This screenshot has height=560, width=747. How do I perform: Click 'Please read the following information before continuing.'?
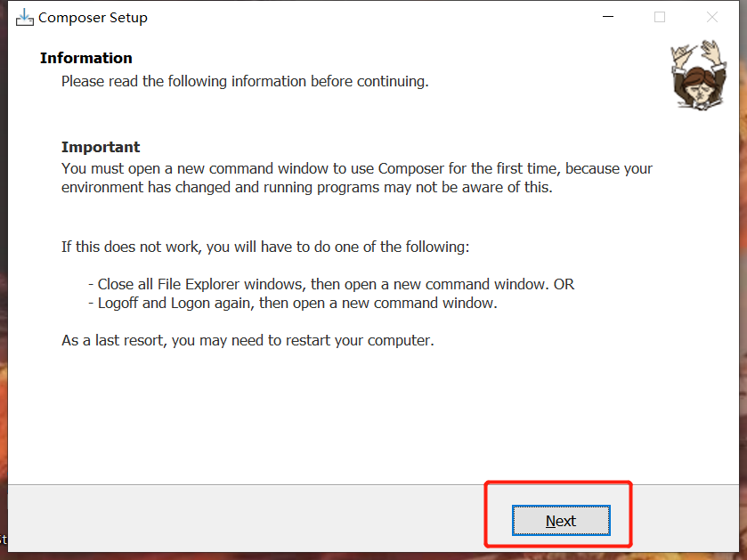[245, 81]
